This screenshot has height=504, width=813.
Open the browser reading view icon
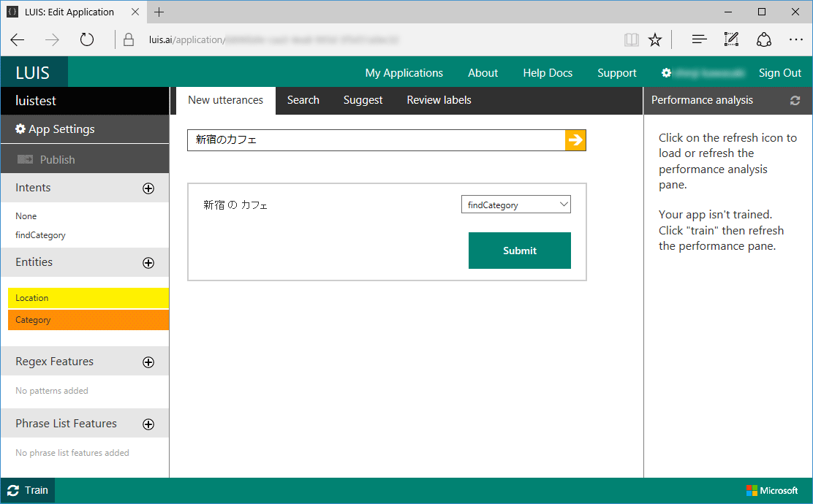pos(632,39)
